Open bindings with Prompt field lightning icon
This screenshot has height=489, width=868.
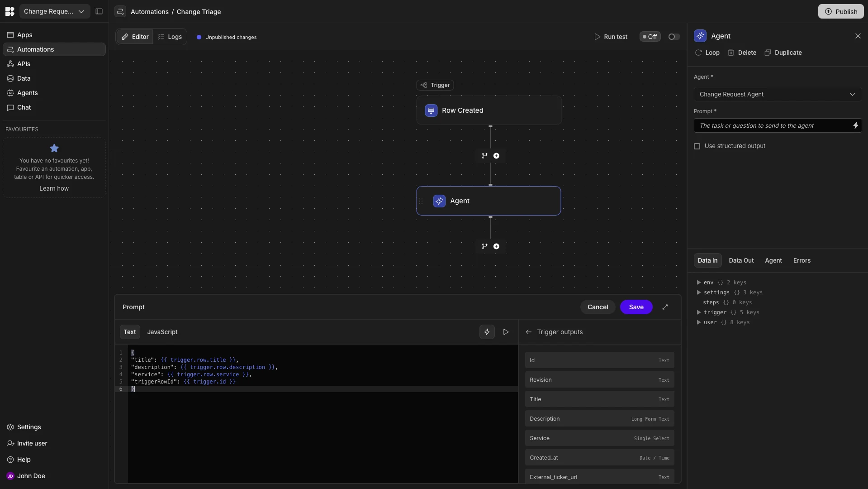[x=855, y=125]
